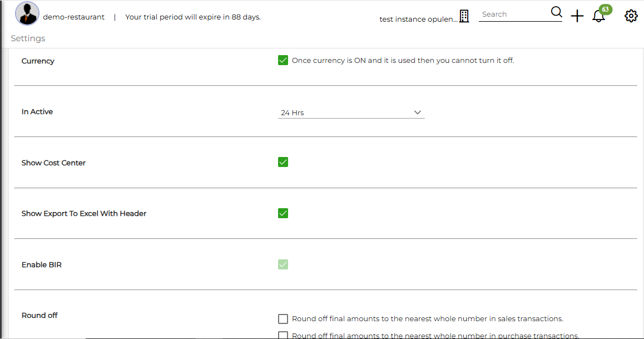Viewport: 644px width, 339px height.
Task: Click the trial period expiry notice
Action: tap(192, 17)
